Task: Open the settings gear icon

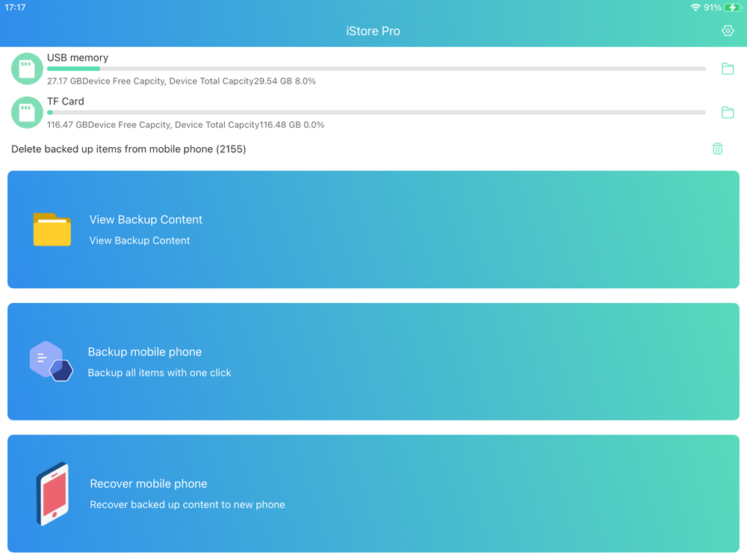Action: [x=728, y=31]
